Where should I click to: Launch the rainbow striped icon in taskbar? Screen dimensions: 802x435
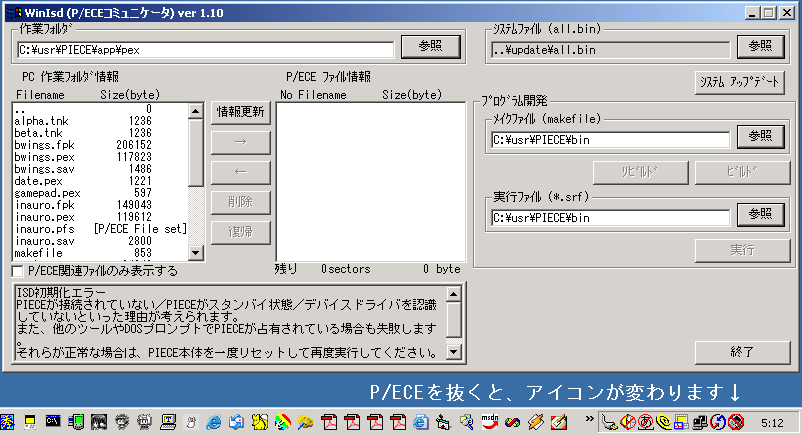(x=282, y=422)
